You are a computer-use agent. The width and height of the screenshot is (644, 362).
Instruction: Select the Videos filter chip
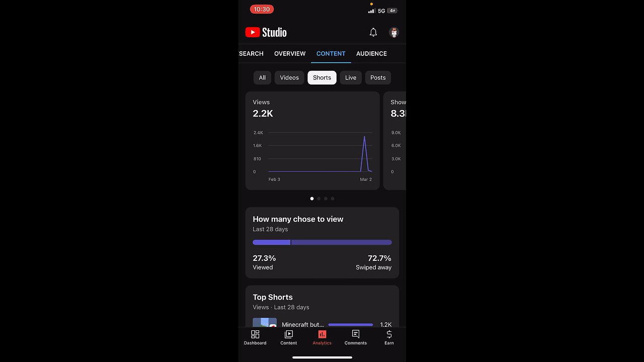pyautogui.click(x=289, y=77)
